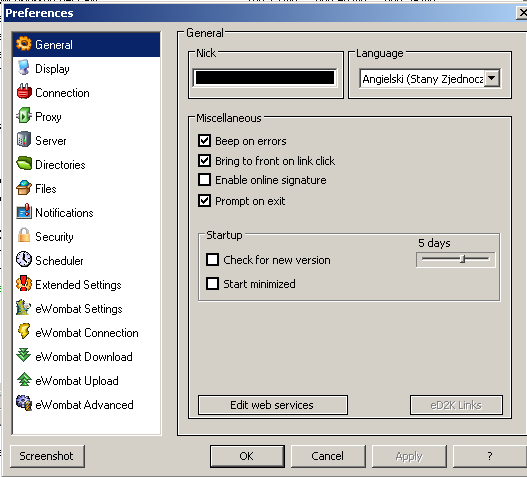
Task: Confirm with the OK button
Action: [247, 456]
